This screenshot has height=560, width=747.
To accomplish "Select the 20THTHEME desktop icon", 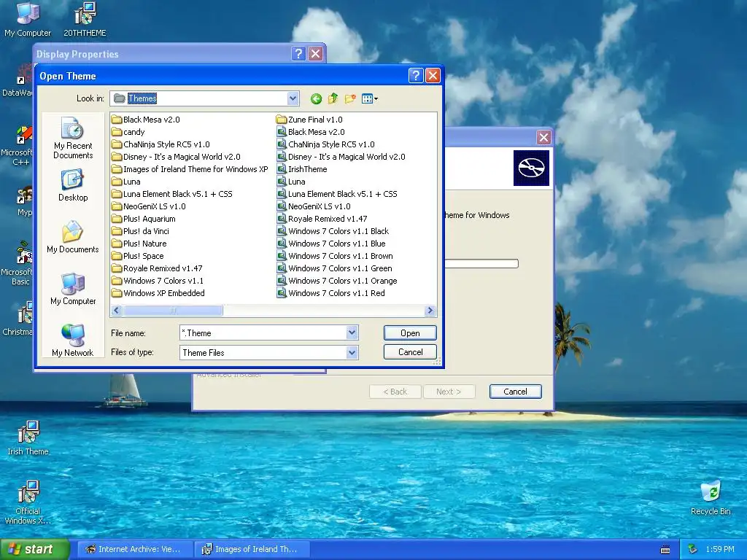I will click(x=85, y=20).
